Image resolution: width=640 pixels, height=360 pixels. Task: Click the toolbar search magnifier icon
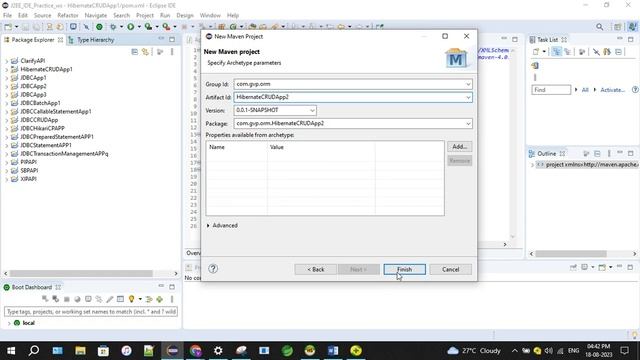coord(600,27)
